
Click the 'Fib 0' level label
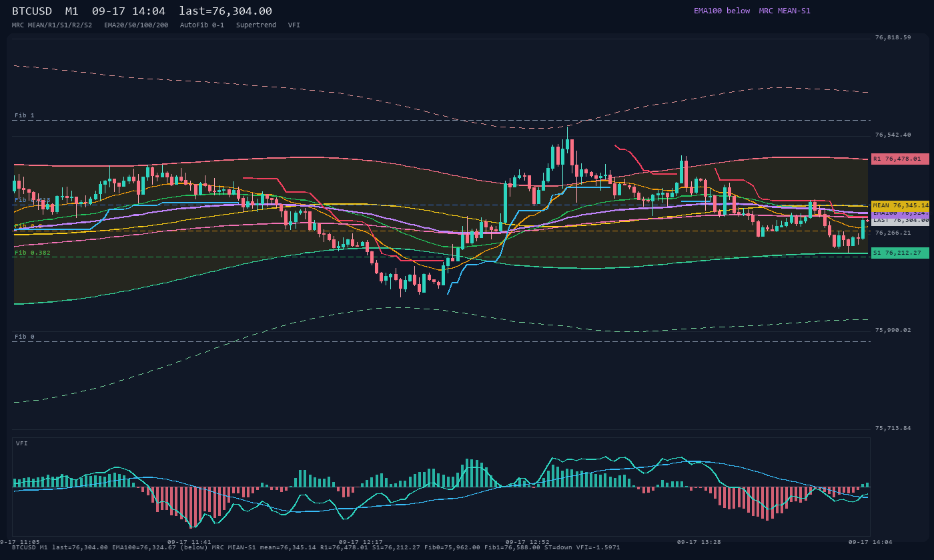pos(25,337)
